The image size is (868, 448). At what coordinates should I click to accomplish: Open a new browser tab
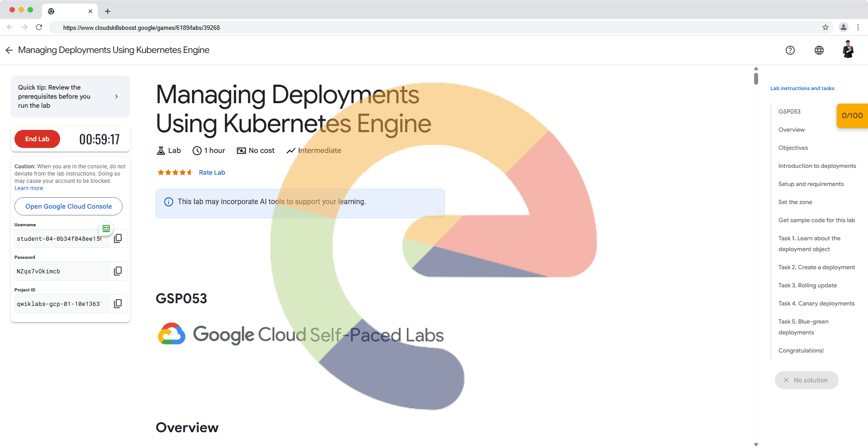coord(108,11)
